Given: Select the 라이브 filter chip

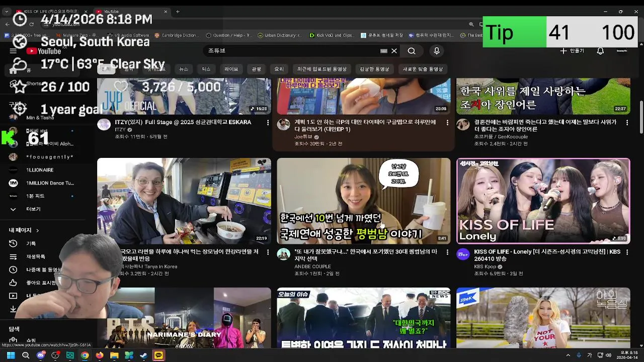Looking at the screenshot, I should click(x=231, y=69).
